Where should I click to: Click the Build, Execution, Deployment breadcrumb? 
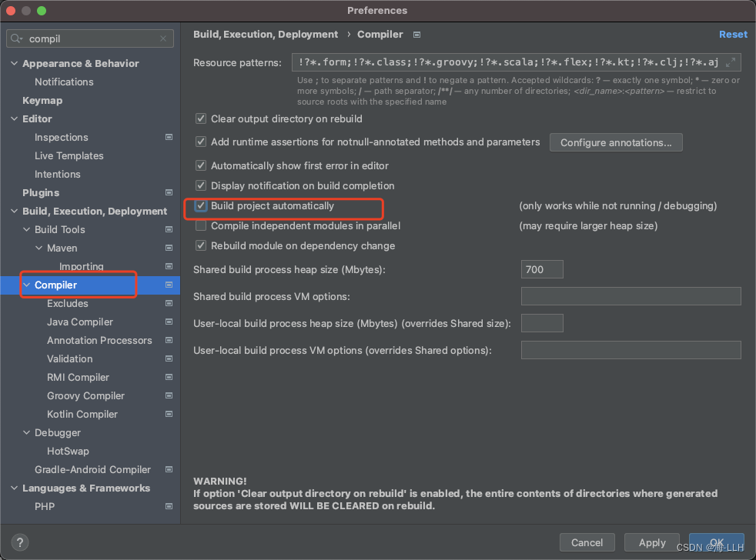265,34
